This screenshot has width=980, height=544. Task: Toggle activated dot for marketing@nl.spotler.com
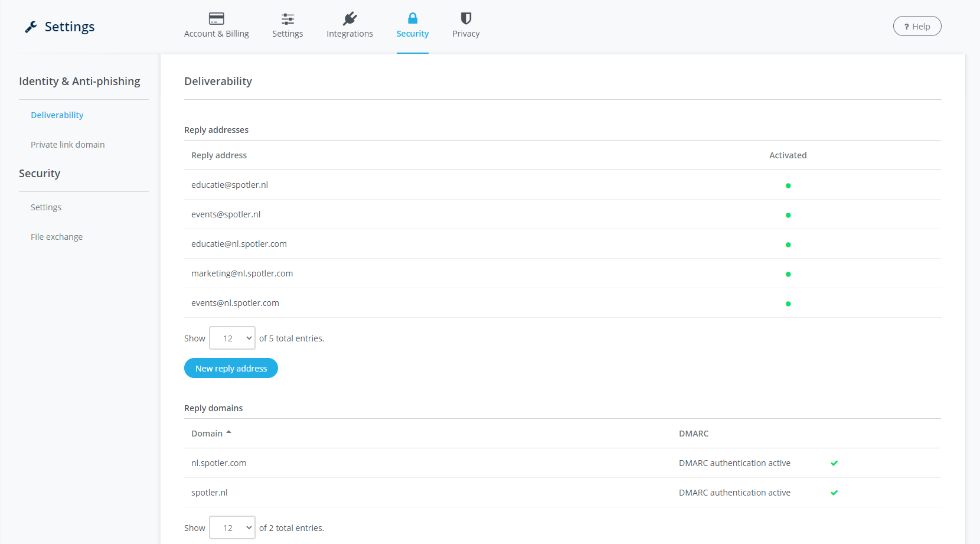(788, 274)
